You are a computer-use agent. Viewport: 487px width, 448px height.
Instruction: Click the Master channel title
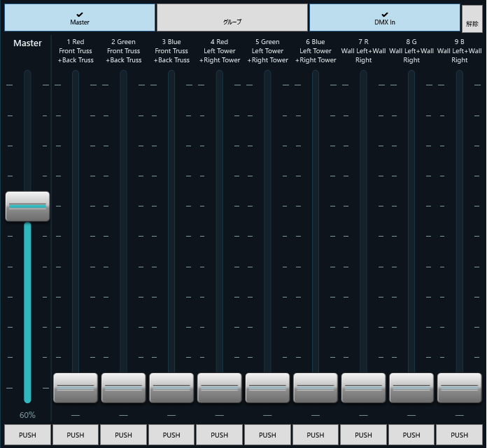coord(27,43)
